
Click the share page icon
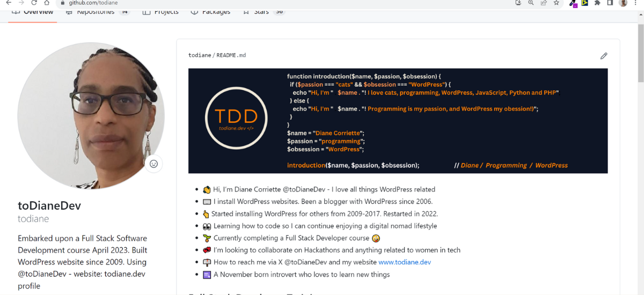click(544, 3)
